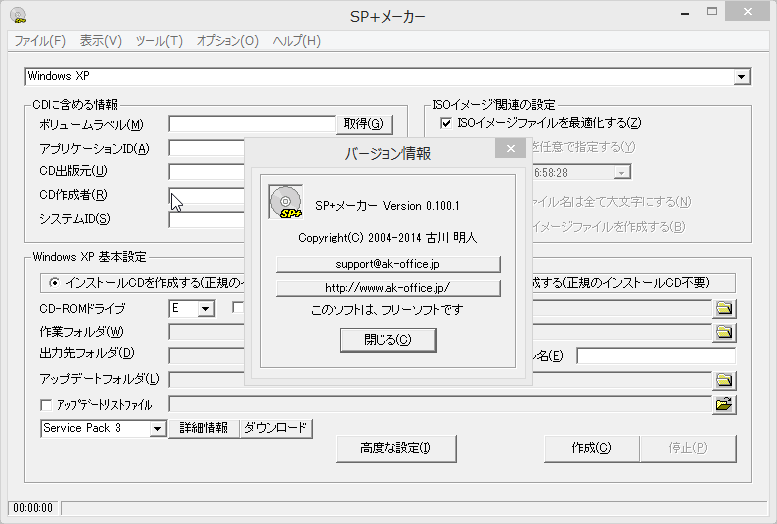Enable the アップデートリストファイル checkbox
The width and height of the screenshot is (777, 524).
[x=46, y=405]
